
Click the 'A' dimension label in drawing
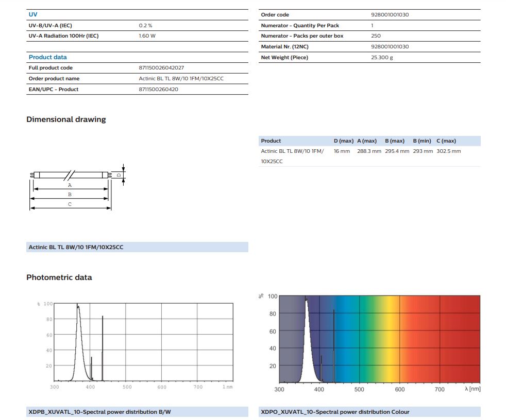[x=70, y=185]
